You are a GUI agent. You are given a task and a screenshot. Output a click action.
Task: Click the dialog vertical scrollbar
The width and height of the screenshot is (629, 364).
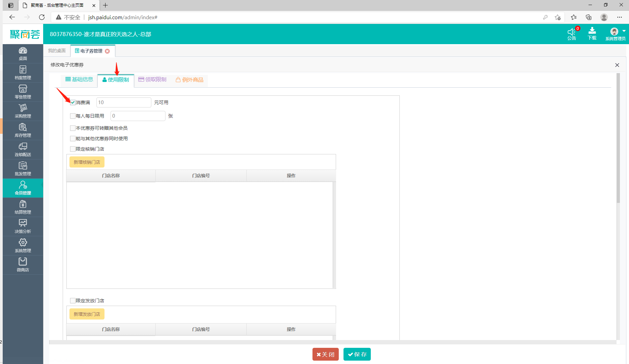[x=618, y=138]
